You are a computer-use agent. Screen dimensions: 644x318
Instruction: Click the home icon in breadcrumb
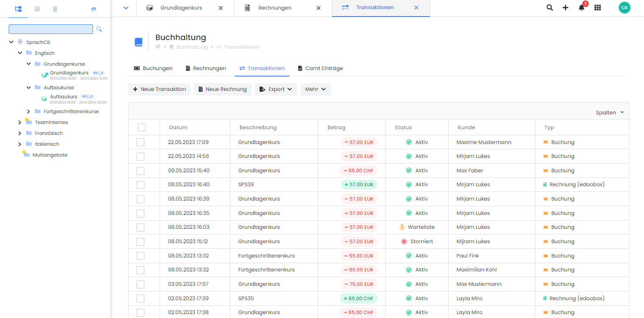158,47
